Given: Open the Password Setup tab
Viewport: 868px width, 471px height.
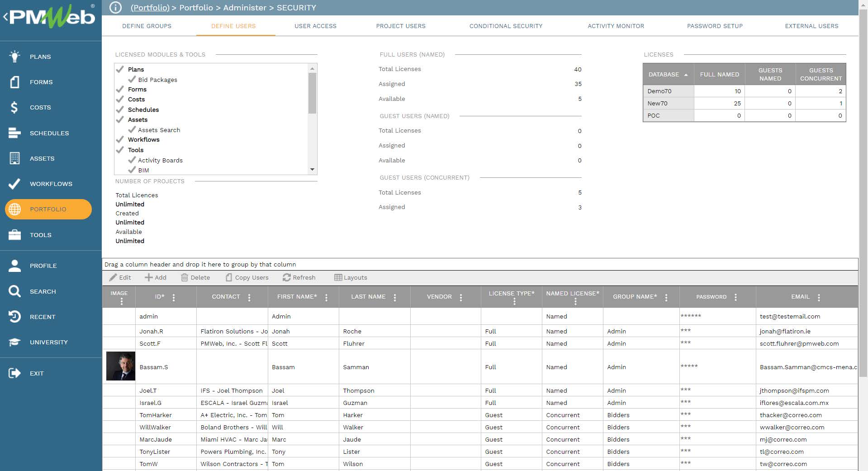Looking at the screenshot, I should 715,26.
